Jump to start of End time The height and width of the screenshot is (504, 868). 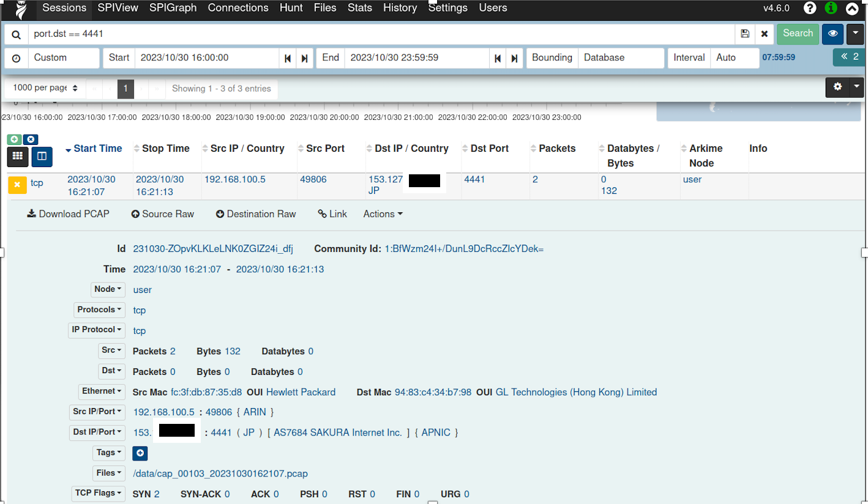pos(498,58)
